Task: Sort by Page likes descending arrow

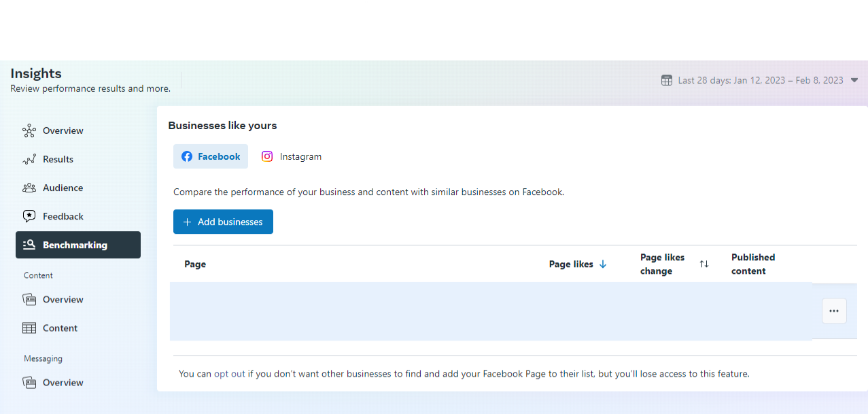Action: [603, 264]
